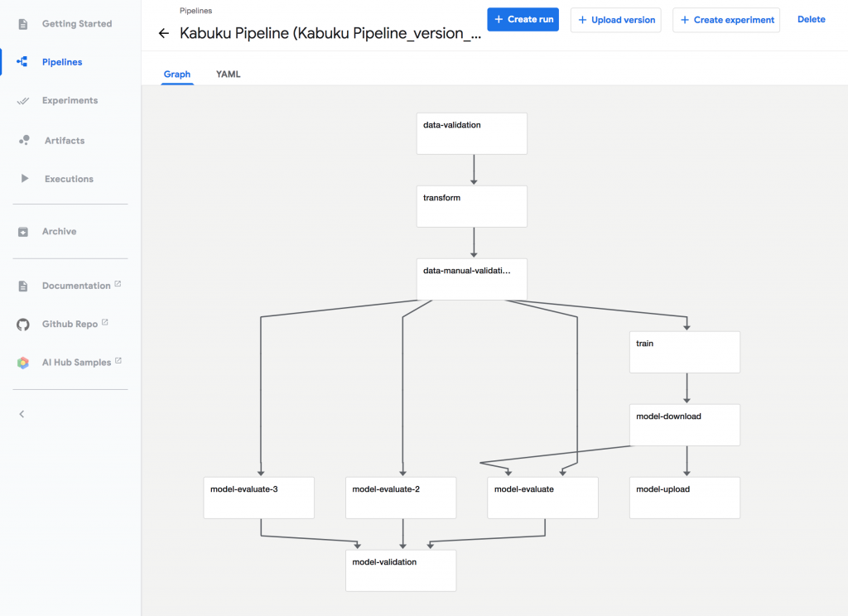Select the model-validation node
This screenshot has width=848, height=616.
(401, 570)
